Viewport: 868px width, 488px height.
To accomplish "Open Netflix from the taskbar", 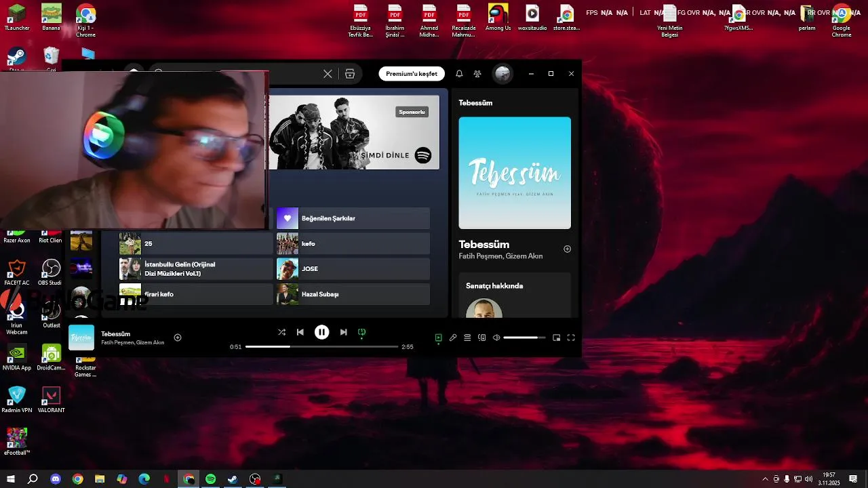I will (x=166, y=479).
